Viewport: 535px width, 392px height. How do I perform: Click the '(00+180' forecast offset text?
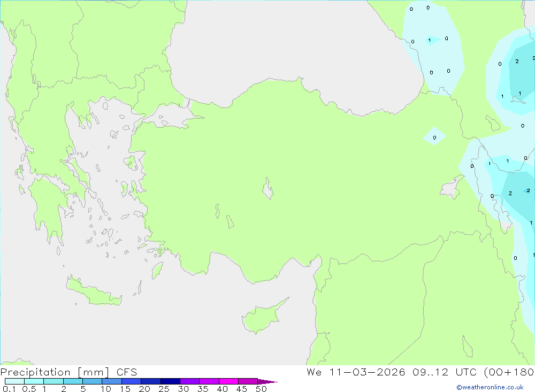[x=509, y=372]
